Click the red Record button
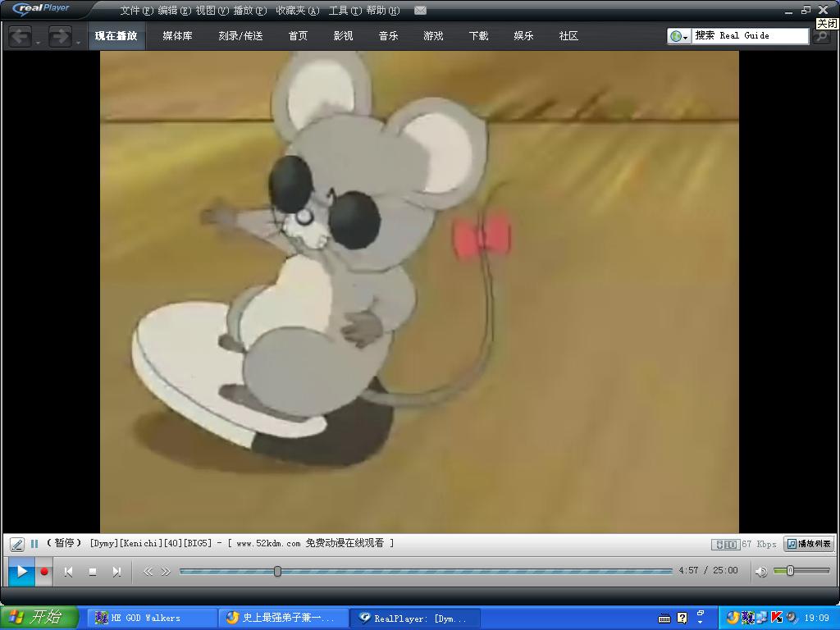 coord(44,571)
